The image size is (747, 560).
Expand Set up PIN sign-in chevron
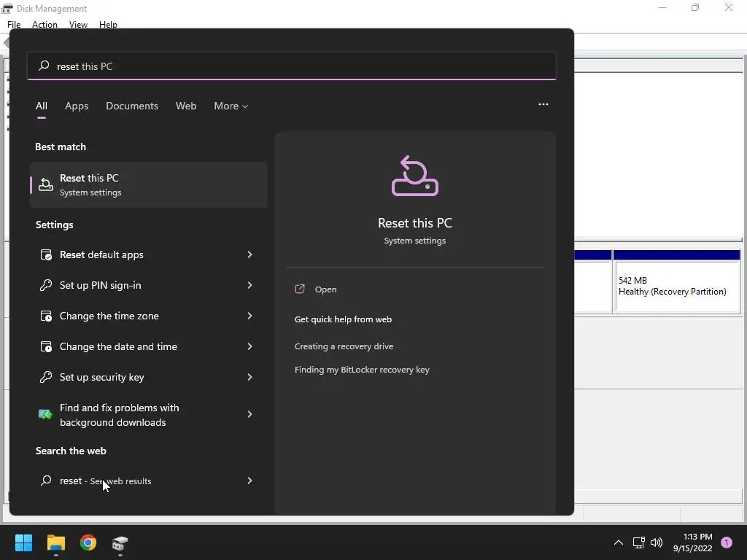point(249,285)
